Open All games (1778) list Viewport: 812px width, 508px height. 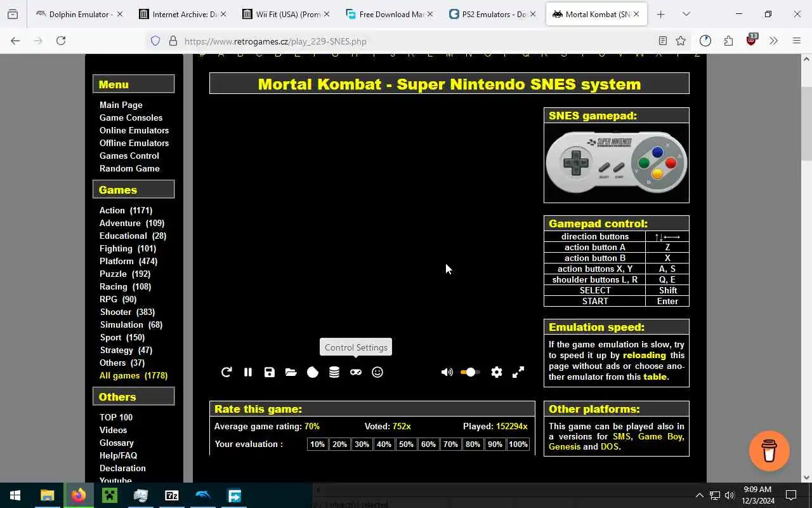point(133,375)
